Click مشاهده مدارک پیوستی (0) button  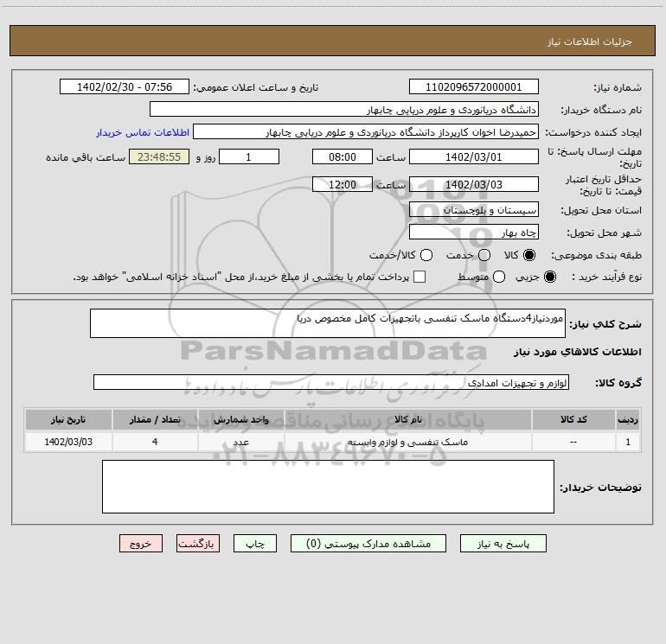pyautogui.click(x=368, y=544)
